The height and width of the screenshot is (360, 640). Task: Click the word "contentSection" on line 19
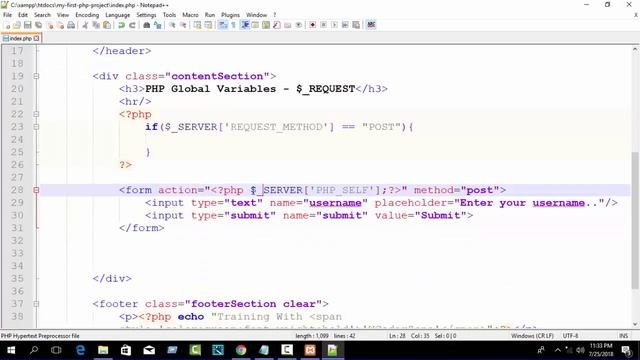(x=217, y=76)
